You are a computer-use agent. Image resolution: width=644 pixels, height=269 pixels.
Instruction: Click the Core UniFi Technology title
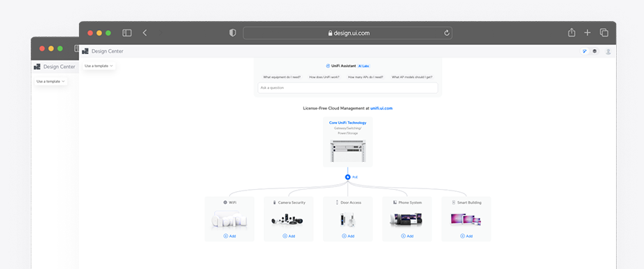click(348, 123)
